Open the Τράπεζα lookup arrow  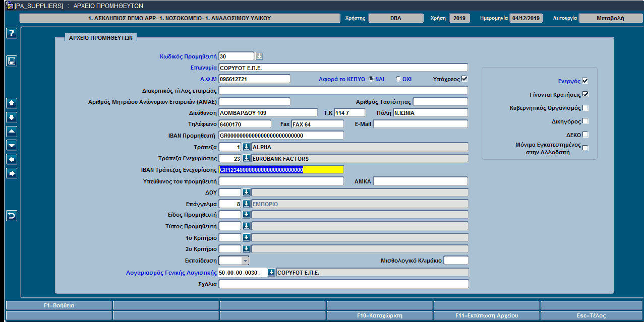[246, 147]
